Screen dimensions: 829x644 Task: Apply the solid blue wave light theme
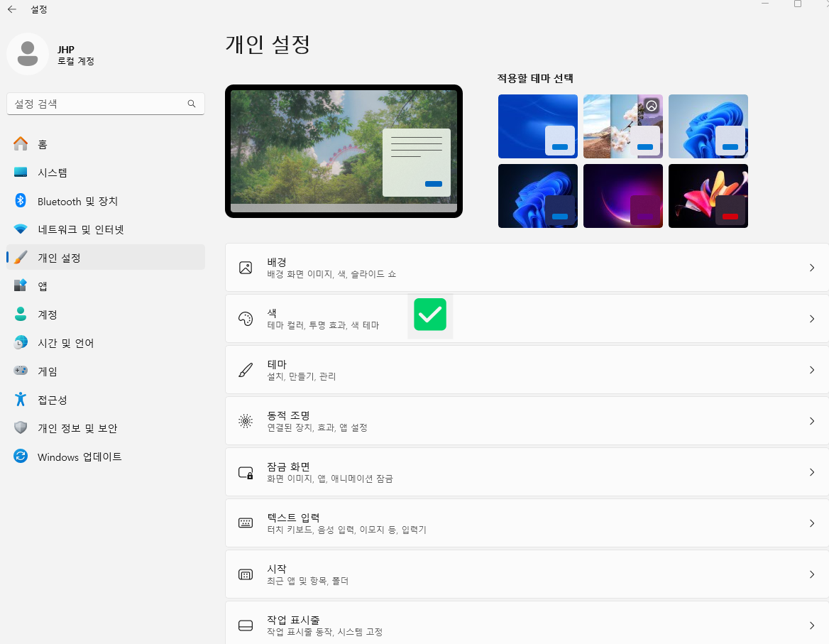538,126
